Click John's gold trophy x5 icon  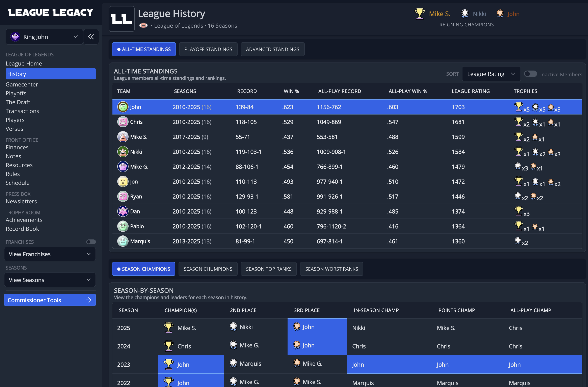pyautogui.click(x=518, y=107)
